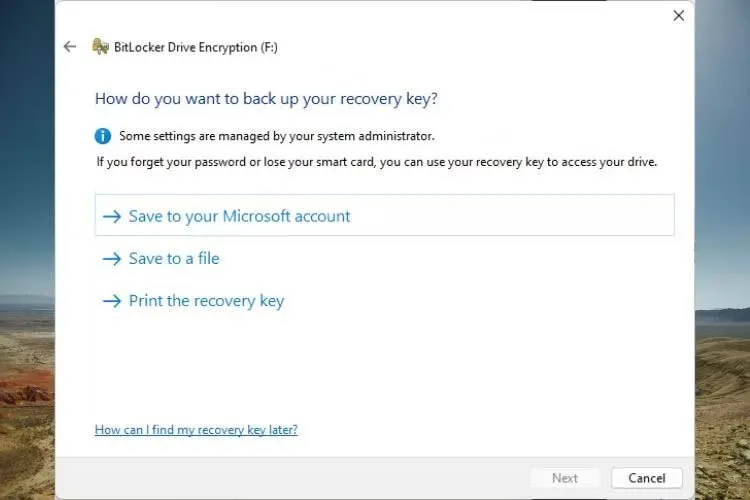The width and height of the screenshot is (750, 500).
Task: Click the gray footer bar left of Next
Action: [x=300, y=478]
